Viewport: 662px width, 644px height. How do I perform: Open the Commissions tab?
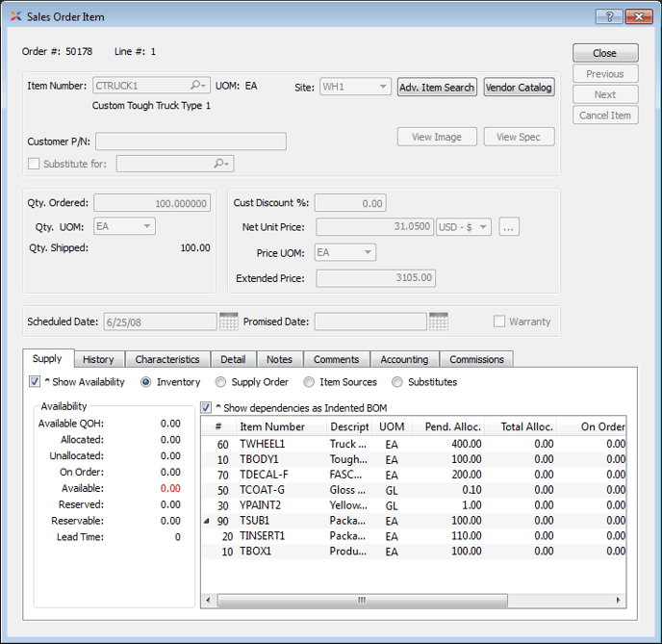(476, 359)
